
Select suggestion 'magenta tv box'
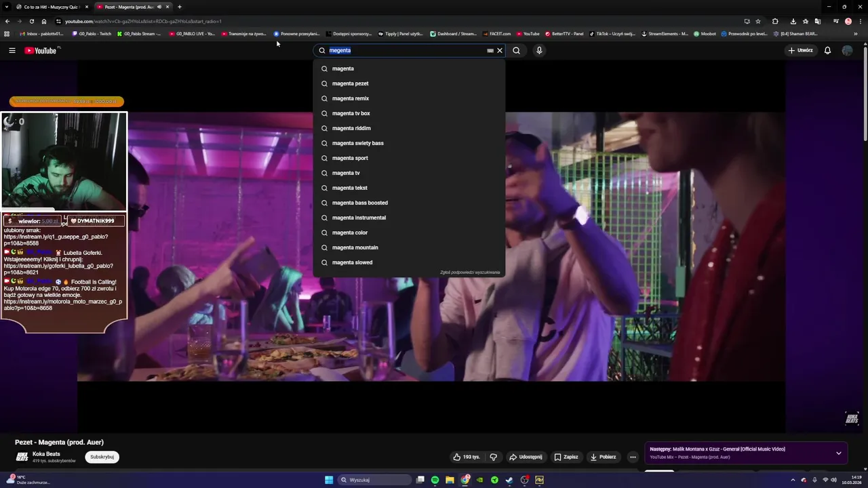coord(409,113)
